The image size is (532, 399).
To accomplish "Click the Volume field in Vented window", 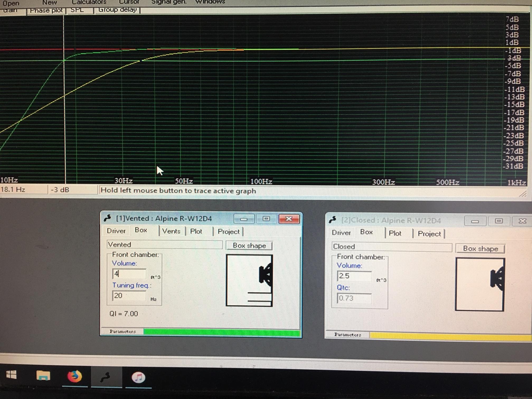I will (129, 274).
